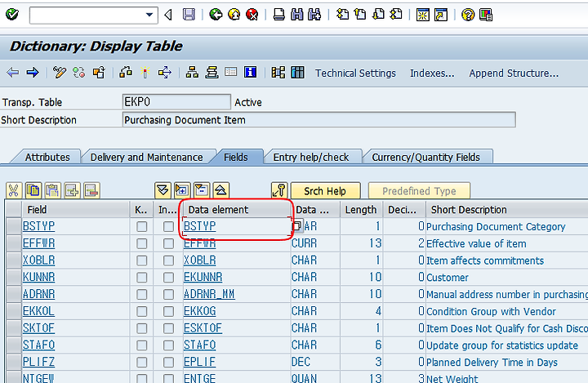Open the BSTYP data element link

tap(200, 226)
